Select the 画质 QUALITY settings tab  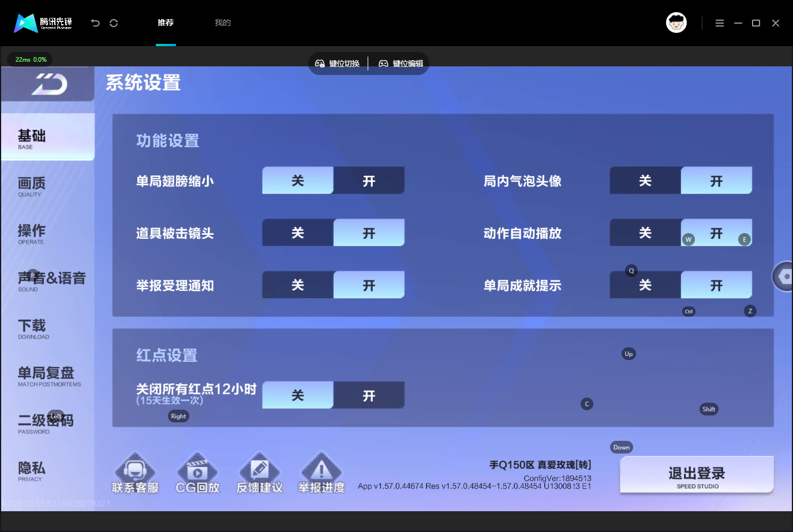(x=48, y=186)
